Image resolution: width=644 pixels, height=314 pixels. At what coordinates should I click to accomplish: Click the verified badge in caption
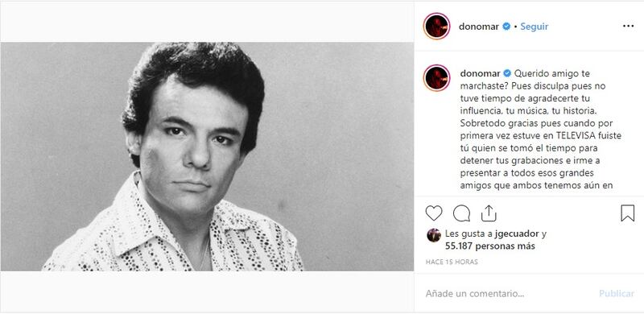(507, 73)
